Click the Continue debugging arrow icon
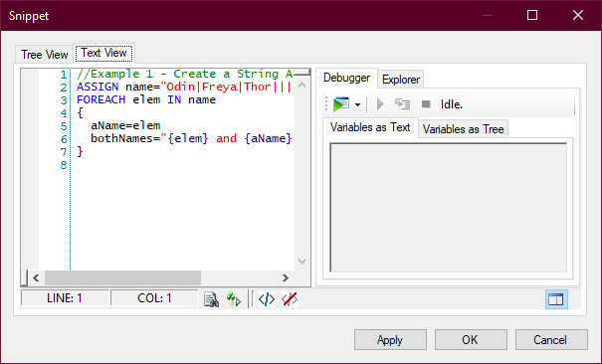Viewport: 602px width, 364px height. click(380, 104)
